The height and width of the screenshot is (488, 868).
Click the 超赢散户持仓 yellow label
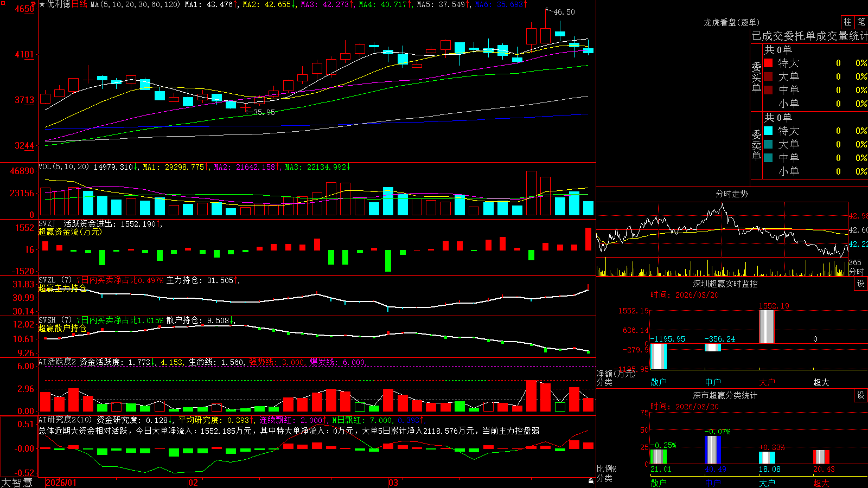(62, 328)
